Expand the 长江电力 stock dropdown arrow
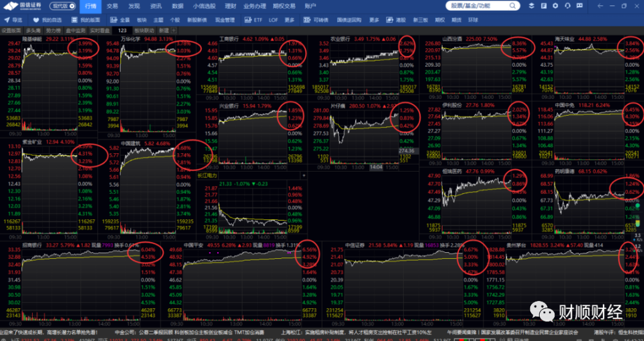 [304, 175]
